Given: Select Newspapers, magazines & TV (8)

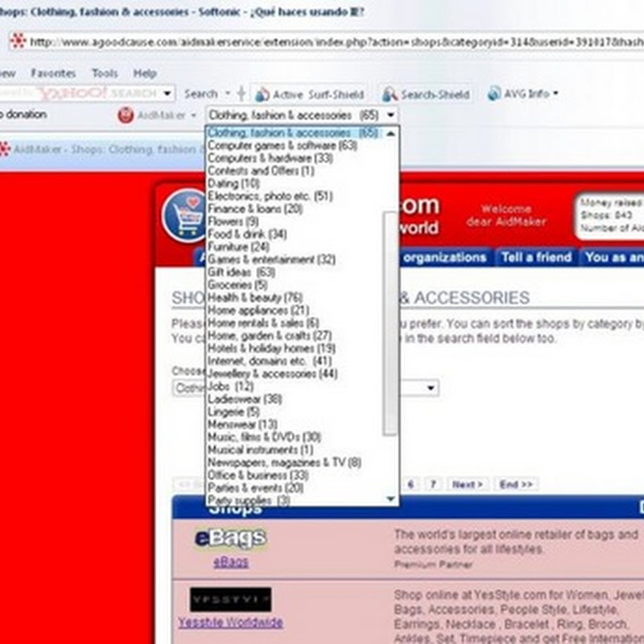Looking at the screenshot, I should (285, 463).
